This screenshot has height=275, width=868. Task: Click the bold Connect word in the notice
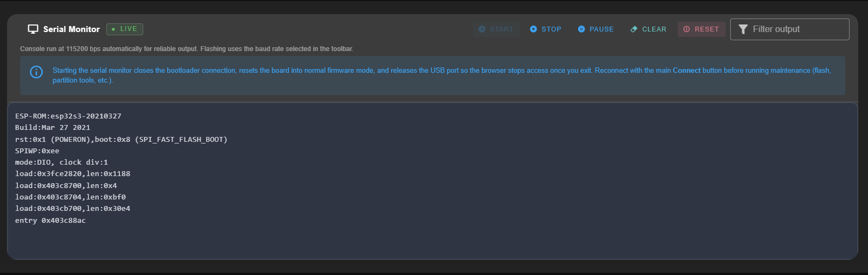click(686, 71)
